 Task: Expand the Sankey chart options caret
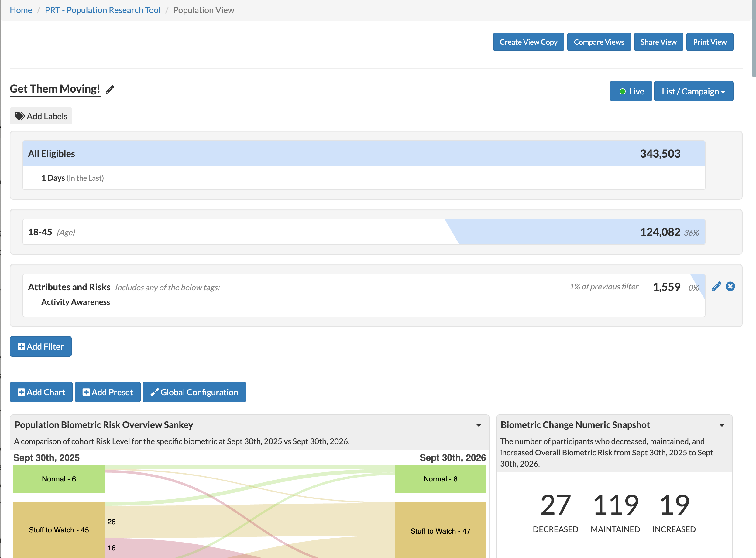[x=479, y=426]
